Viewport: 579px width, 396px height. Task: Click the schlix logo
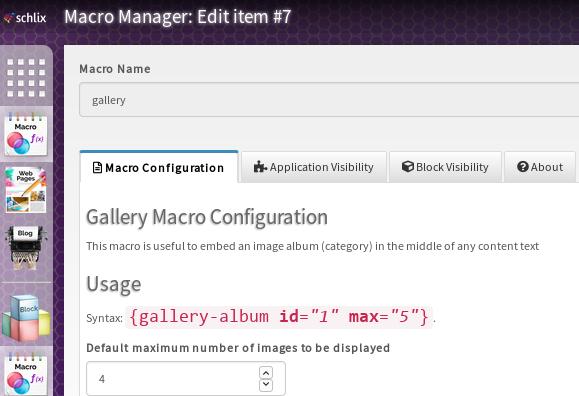point(25,17)
